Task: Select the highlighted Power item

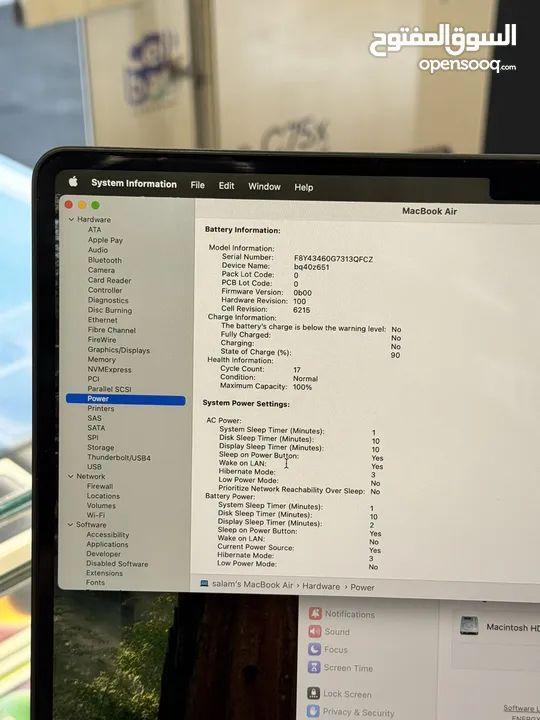Action: pos(126,399)
